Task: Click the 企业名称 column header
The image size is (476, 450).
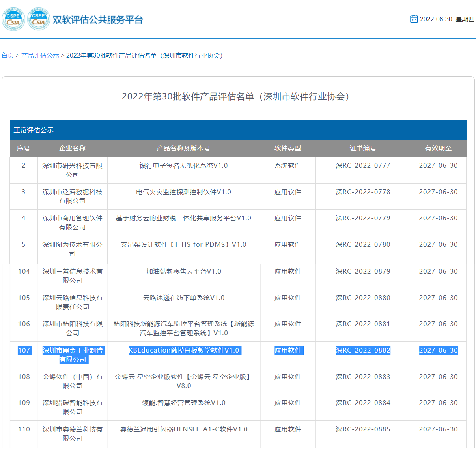Action: (x=72, y=148)
